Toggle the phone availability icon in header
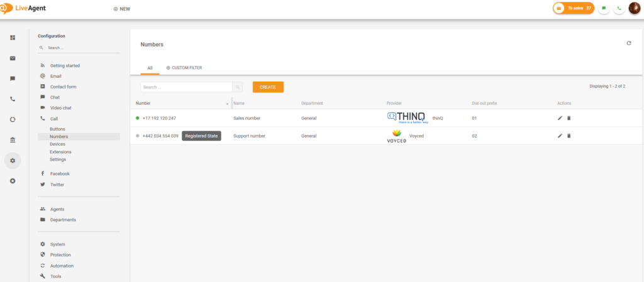 click(619, 8)
